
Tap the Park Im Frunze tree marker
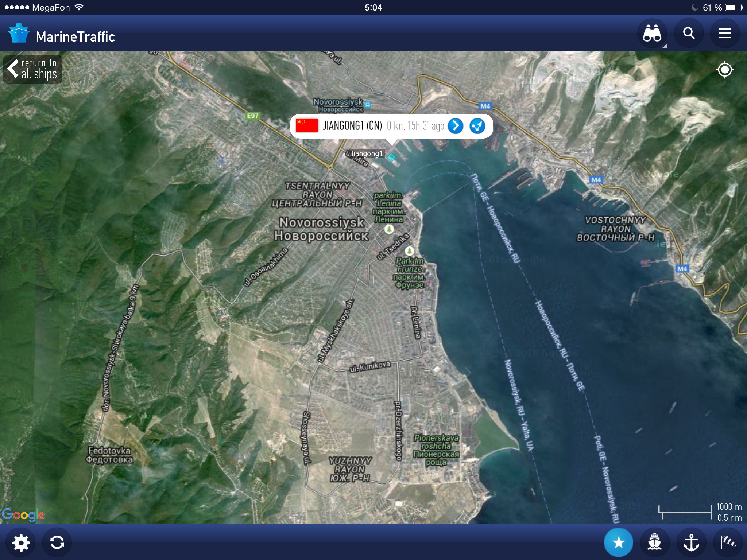[x=410, y=251]
